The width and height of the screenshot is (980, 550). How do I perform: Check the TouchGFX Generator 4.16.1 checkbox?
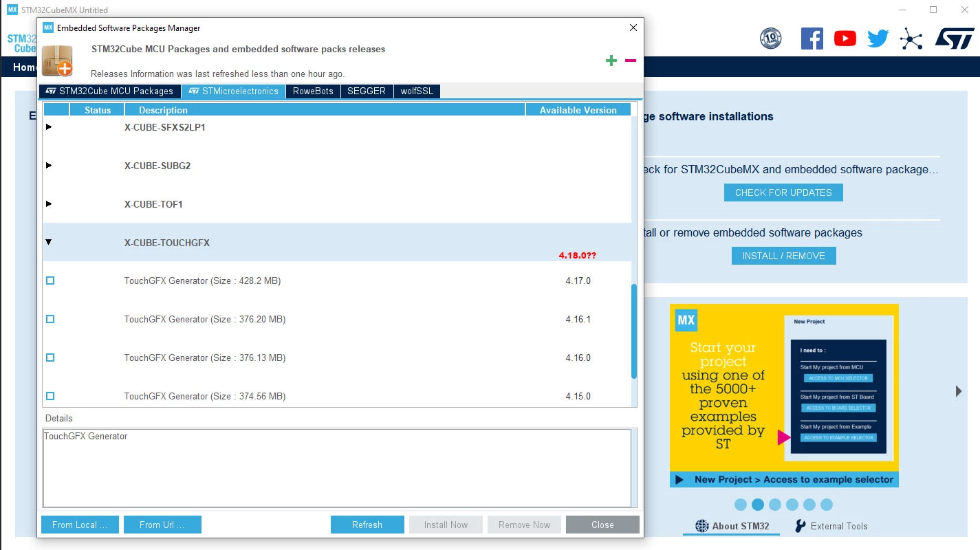(x=50, y=319)
